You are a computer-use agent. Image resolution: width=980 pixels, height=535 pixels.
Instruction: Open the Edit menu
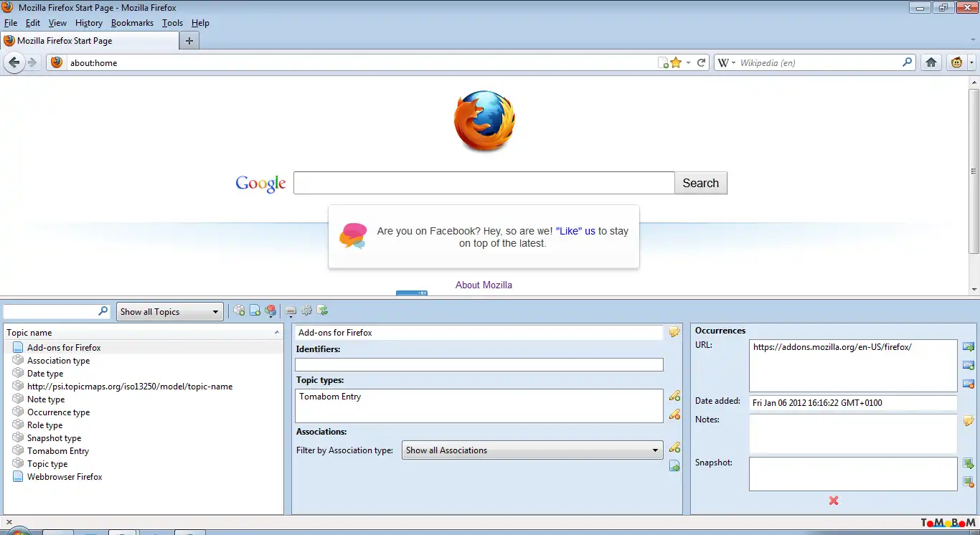coord(33,23)
